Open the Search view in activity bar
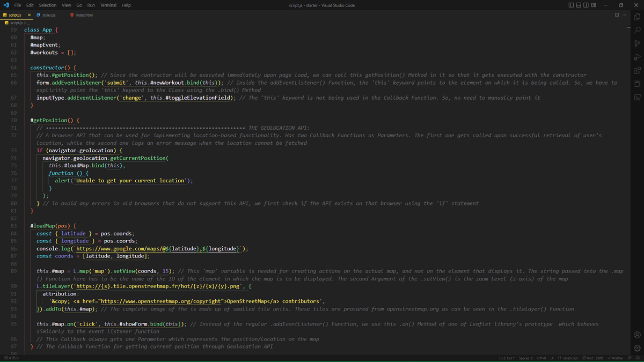 click(x=637, y=30)
